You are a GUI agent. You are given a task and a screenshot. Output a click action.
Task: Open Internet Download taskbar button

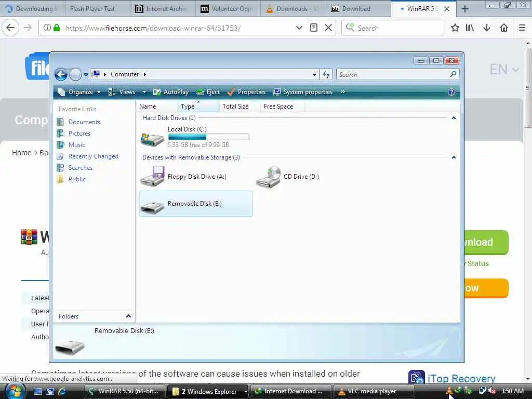[290, 391]
